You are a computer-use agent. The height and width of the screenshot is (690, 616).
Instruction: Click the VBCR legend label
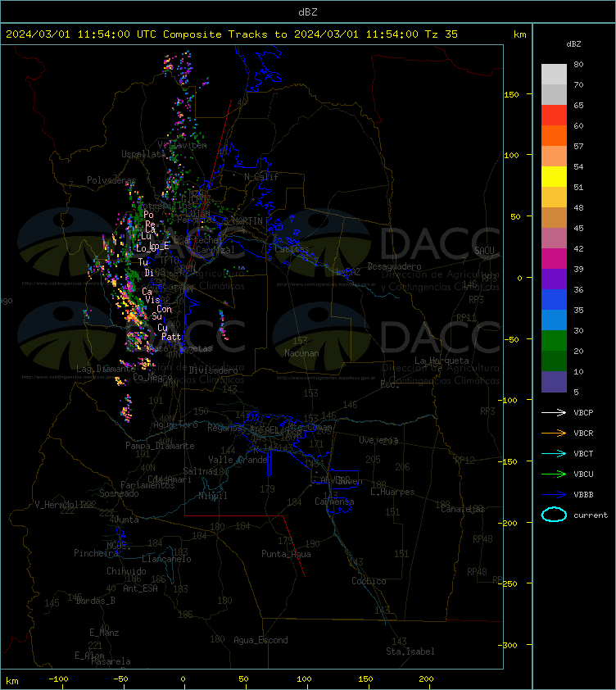(583, 433)
